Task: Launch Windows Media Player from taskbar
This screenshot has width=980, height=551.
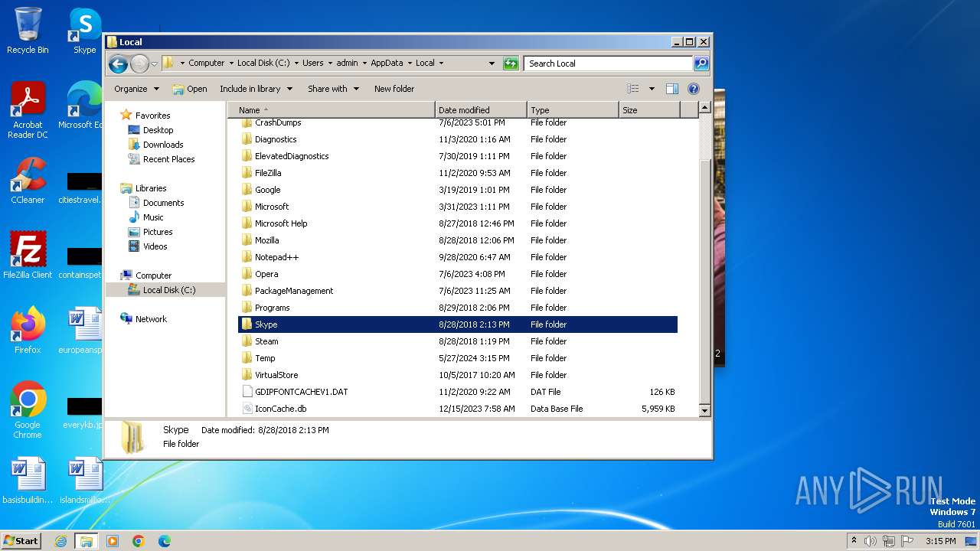Action: click(113, 541)
